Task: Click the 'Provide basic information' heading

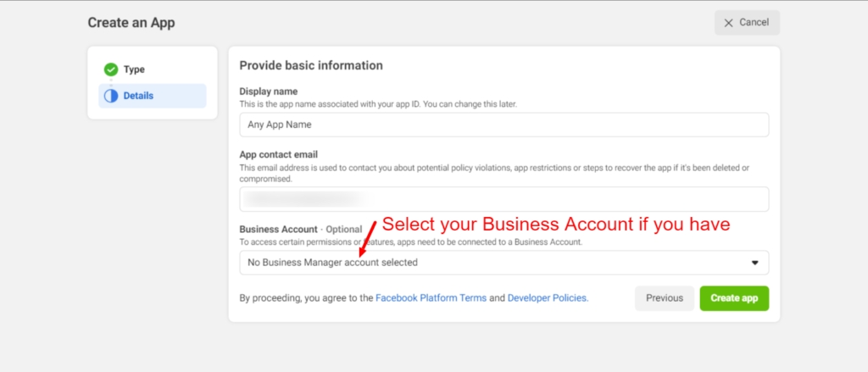Action: coord(311,65)
